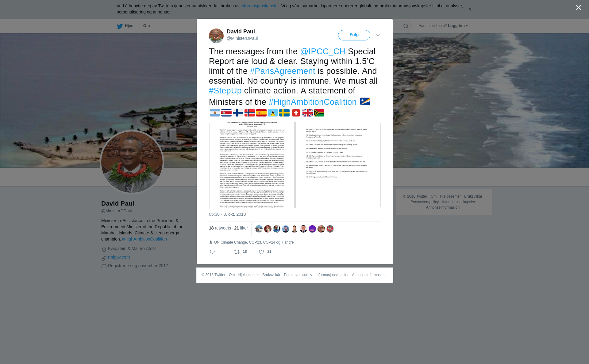Click the Twitter bird Hjem icon
This screenshot has height=364, width=589.
[120, 26]
